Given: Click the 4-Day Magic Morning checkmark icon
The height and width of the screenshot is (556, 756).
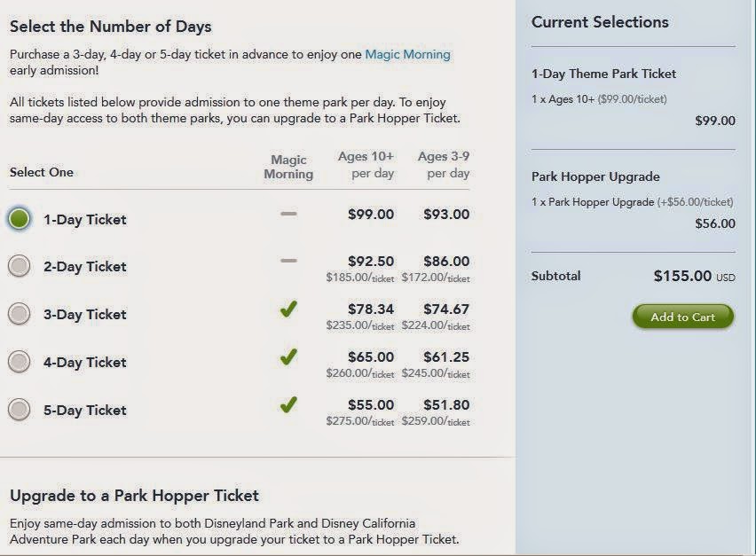Looking at the screenshot, I should [288, 357].
